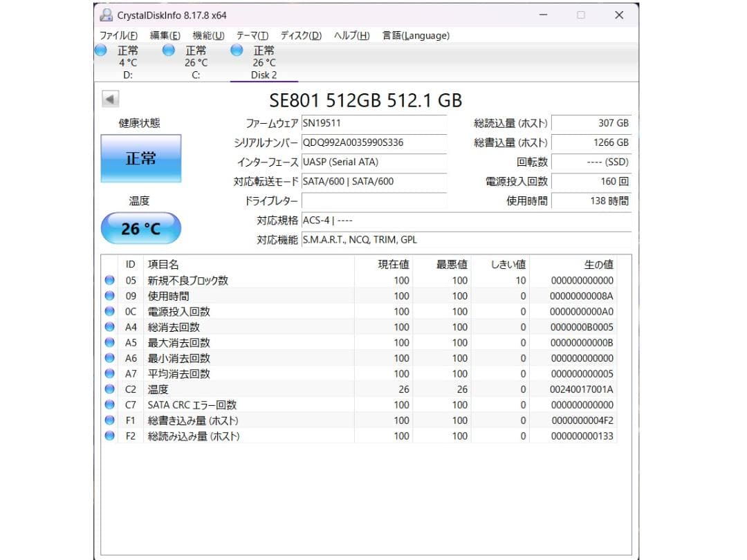Open the テーマ(T) menu
This screenshot has height=560, width=747.
[x=252, y=36]
